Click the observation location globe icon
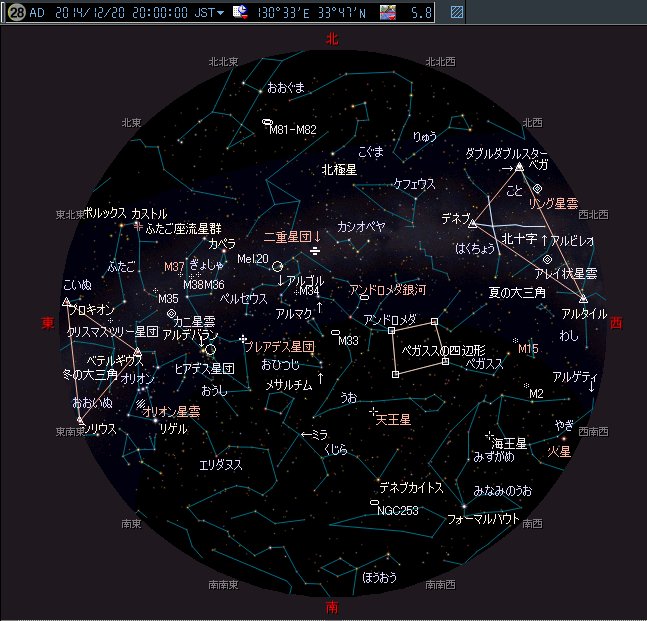The height and width of the screenshot is (621, 647). (x=240, y=13)
